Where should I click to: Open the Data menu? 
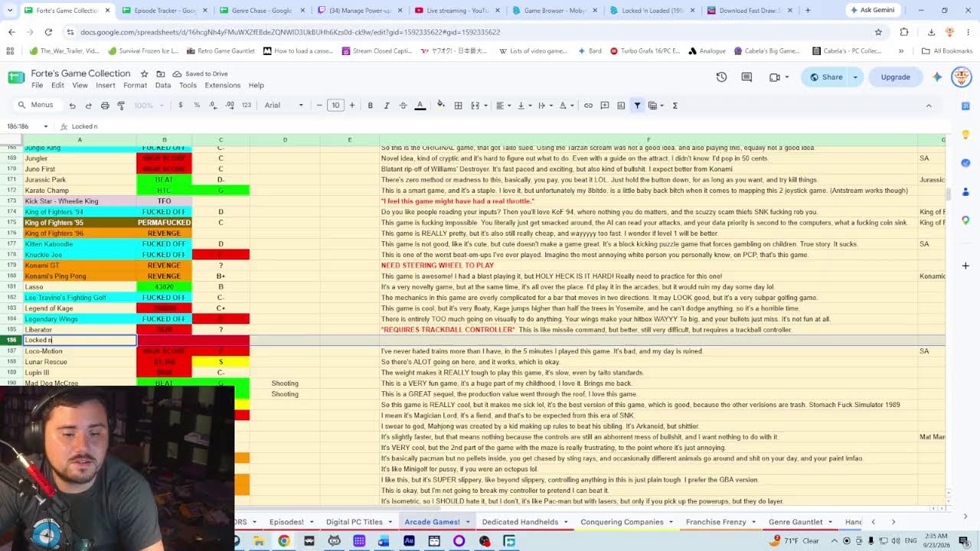163,86
